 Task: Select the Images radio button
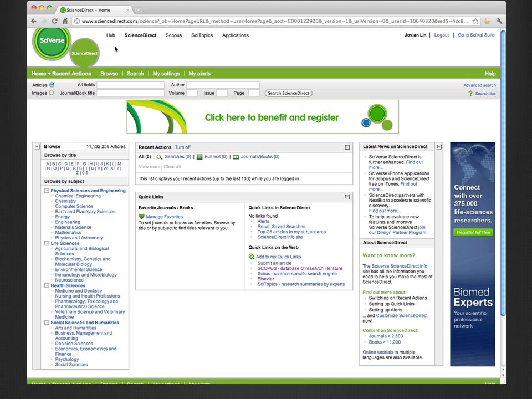click(x=52, y=93)
